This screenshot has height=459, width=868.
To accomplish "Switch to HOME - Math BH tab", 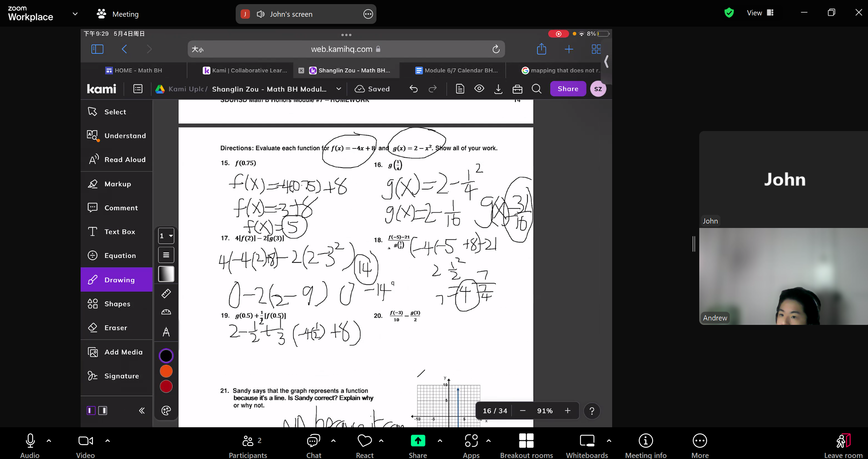I will 134,70.
